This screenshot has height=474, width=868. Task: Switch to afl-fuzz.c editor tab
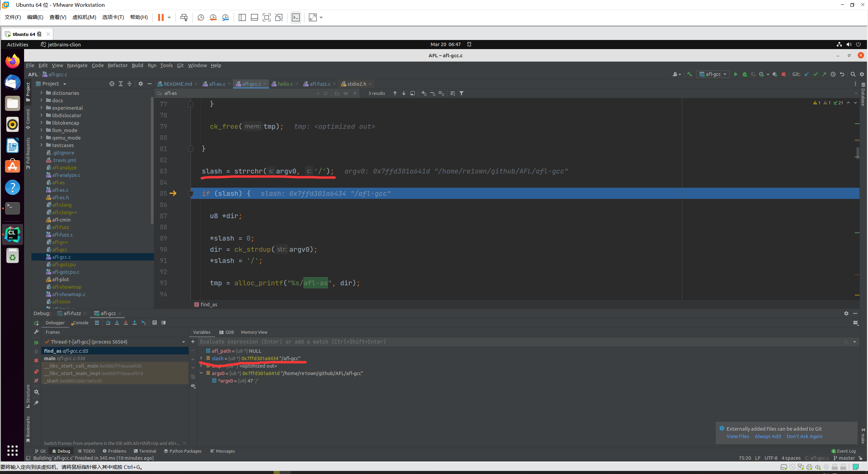click(x=319, y=84)
